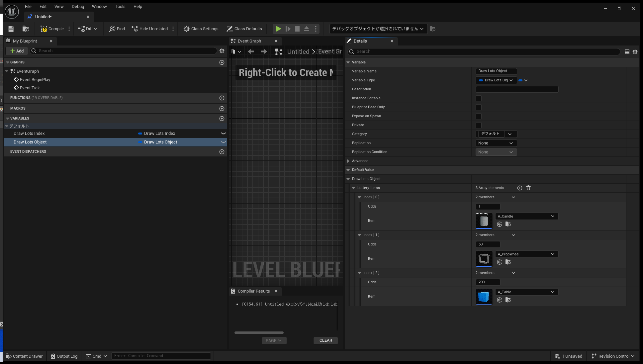The width and height of the screenshot is (643, 364).
Task: Add a new graph with plus icon
Action: pos(222,62)
